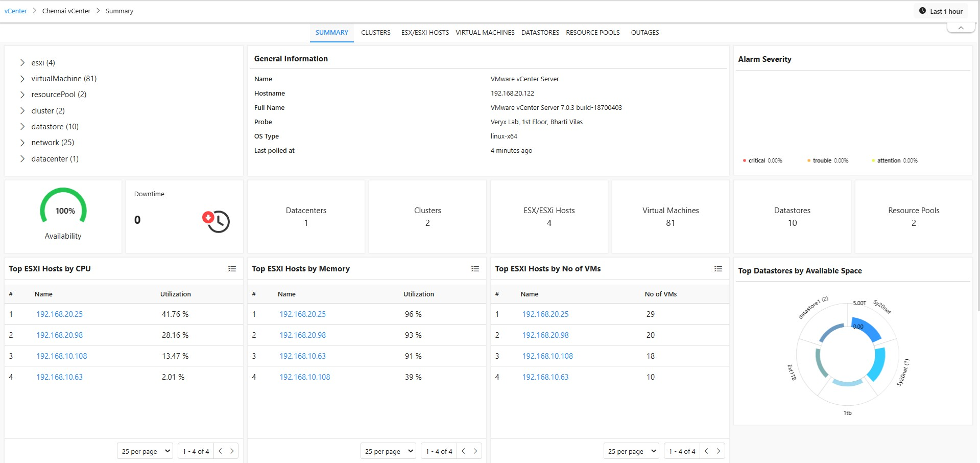Viewport: 980px width, 463px height.
Task: Expand the virtualMachine (81) tree node
Action: [x=22, y=79]
